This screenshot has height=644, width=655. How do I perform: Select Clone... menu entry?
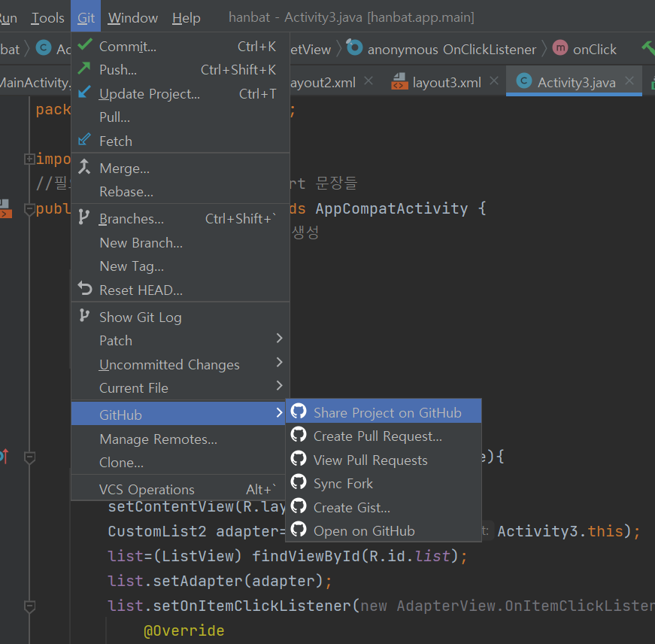point(178,463)
